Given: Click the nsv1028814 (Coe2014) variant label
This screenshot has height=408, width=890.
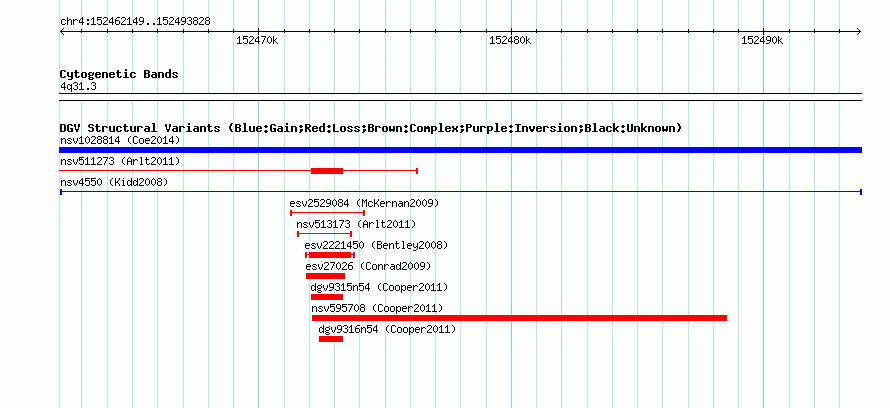Looking at the screenshot, I should click(120, 140).
